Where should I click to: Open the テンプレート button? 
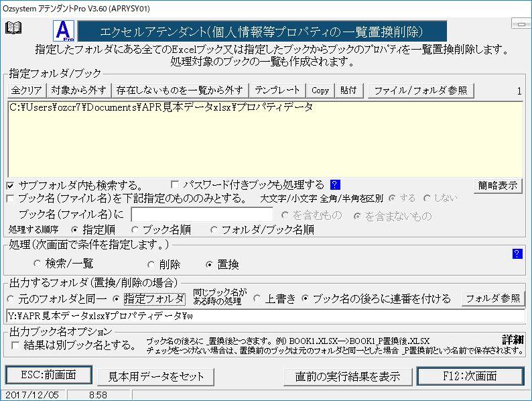click(277, 91)
